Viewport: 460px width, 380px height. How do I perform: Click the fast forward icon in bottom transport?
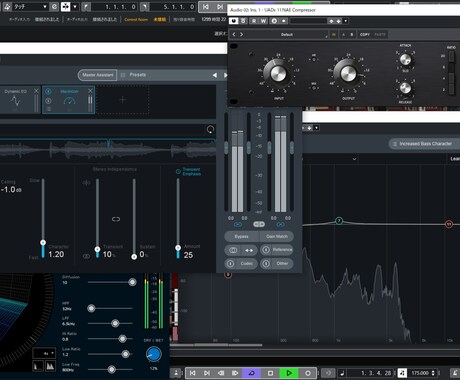pos(235,373)
